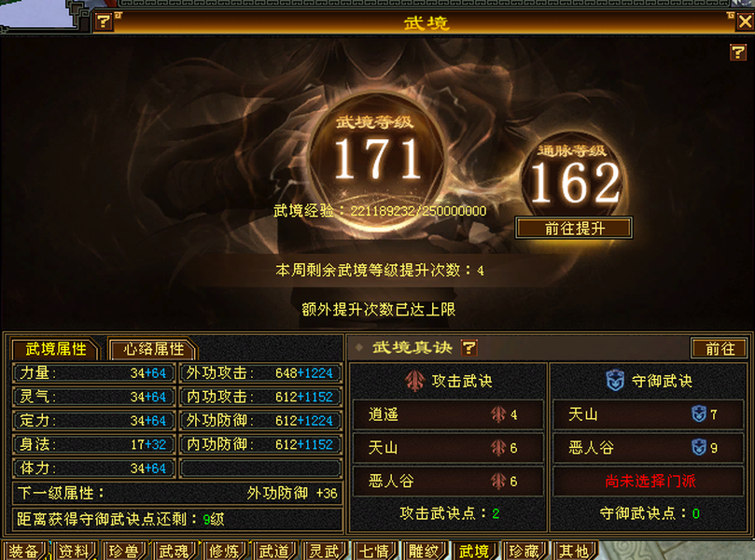Screen dimensions: 755x560
Task: Open the 武道 bottom tab
Action: click(274, 551)
